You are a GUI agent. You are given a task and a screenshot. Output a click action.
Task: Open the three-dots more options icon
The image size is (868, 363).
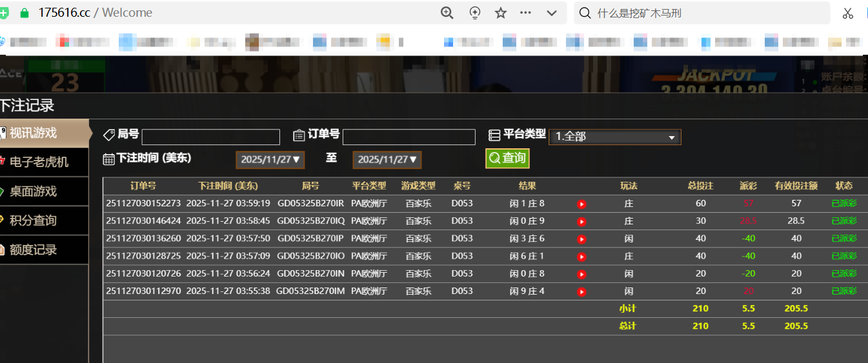[525, 13]
